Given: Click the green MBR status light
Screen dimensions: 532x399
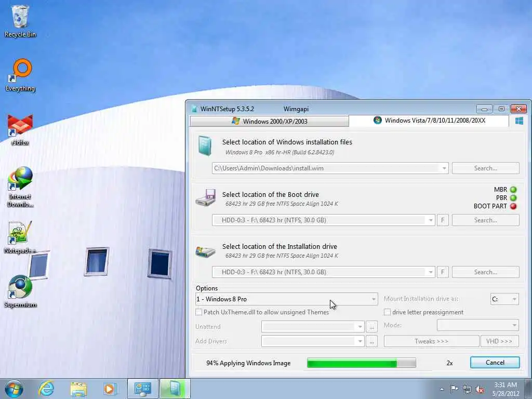Looking at the screenshot, I should (x=513, y=190).
